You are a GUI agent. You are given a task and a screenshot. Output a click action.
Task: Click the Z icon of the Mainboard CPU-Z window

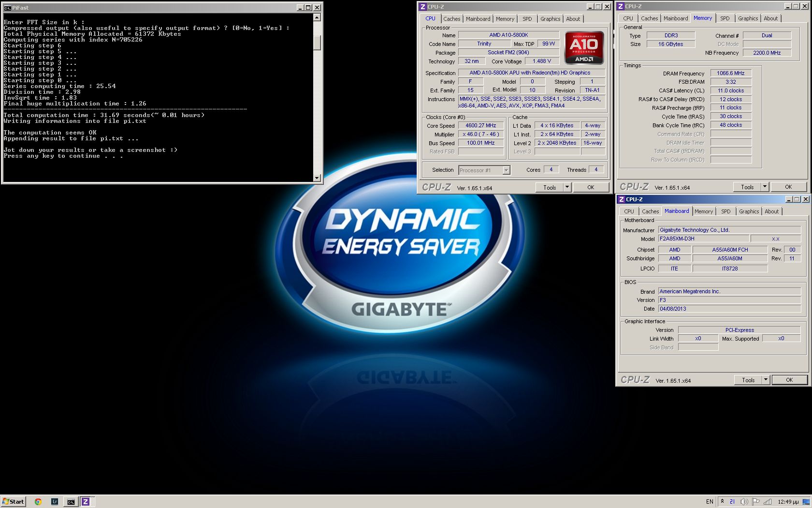[622, 199]
